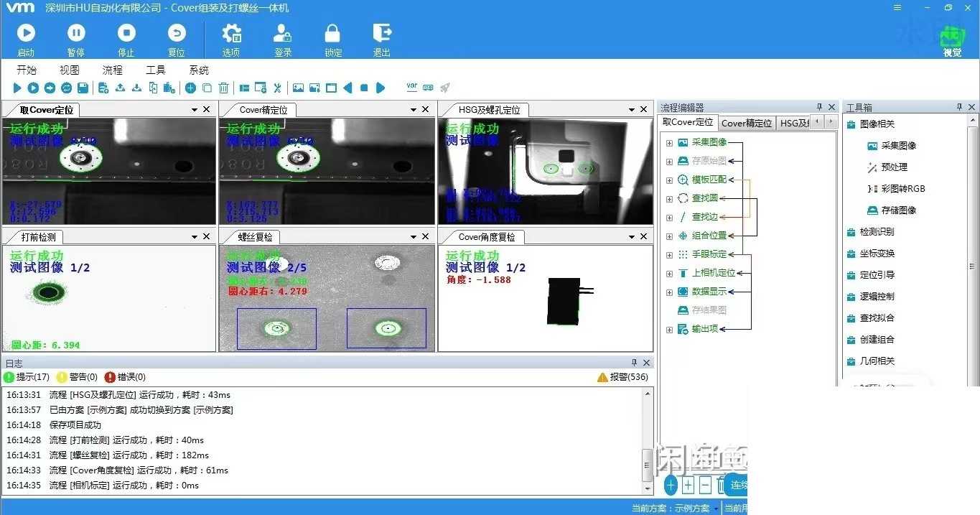Expand the 模板匹配 flow node

pos(670,180)
